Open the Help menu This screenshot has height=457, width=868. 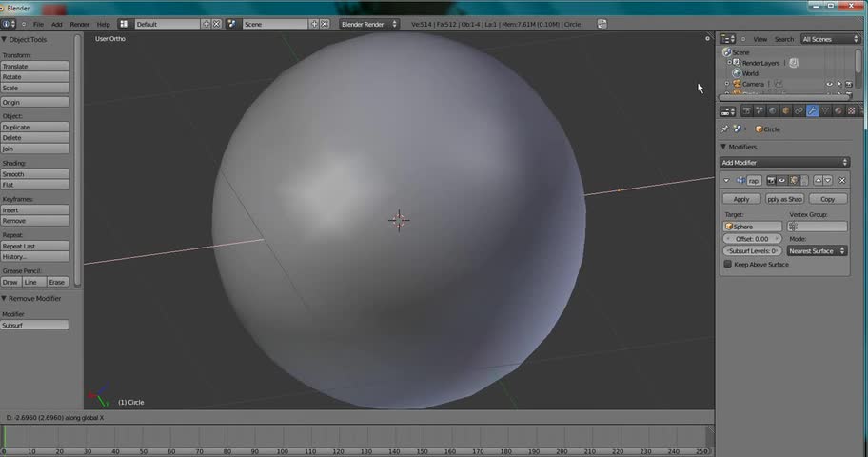[104, 25]
